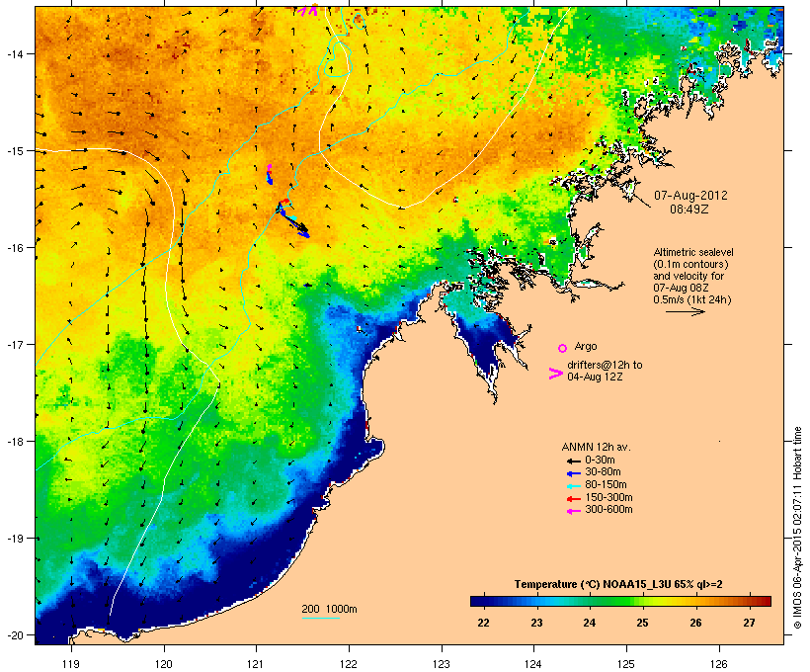
Task: Click the black 0-30m arrow in ANMN legend
Action: (573, 462)
